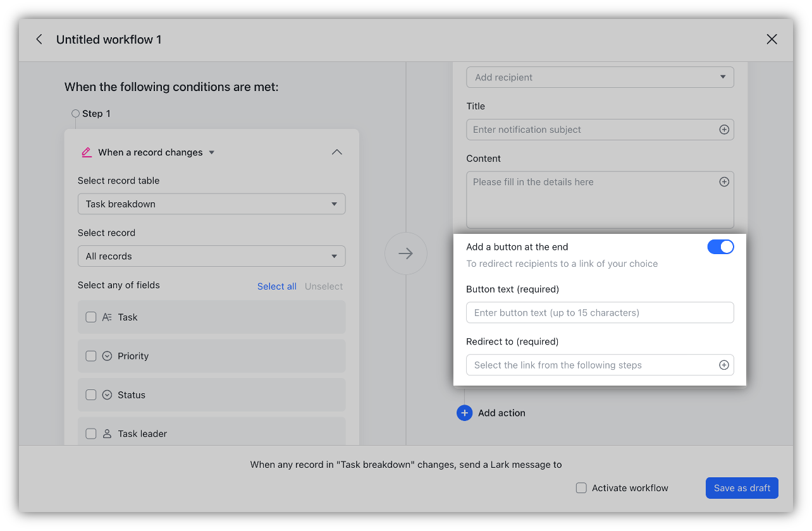The image size is (812, 531).
Task: Click the Untitled workflow 1 title
Action: [x=109, y=39]
